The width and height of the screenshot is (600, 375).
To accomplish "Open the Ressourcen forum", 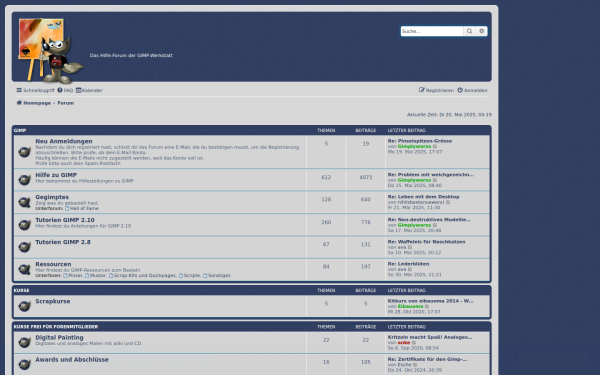I will point(53,264).
